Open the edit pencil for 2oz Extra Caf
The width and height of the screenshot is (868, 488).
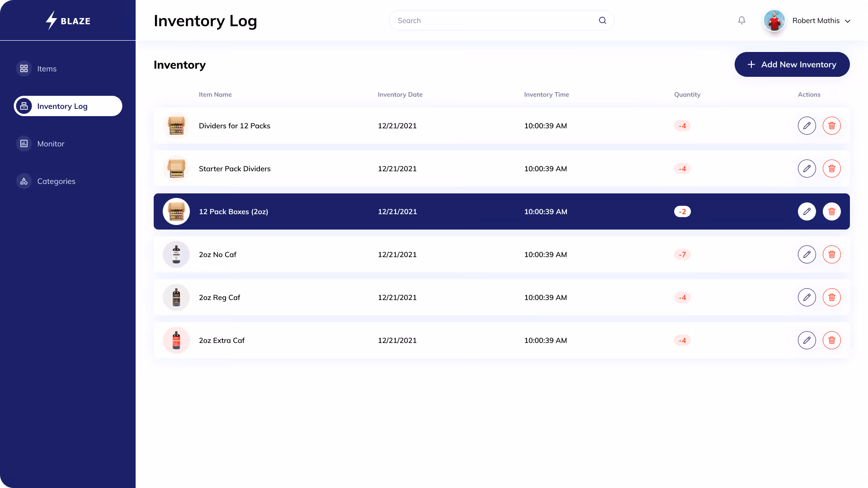[807, 340]
